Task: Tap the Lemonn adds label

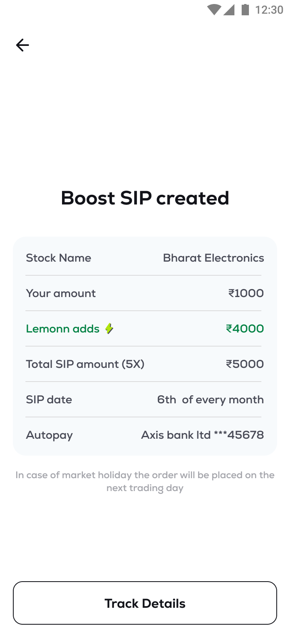Action: pyautogui.click(x=63, y=329)
